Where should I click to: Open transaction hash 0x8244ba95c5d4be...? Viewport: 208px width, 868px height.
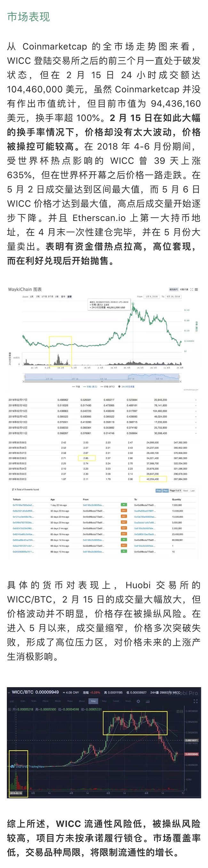(x=23, y=534)
